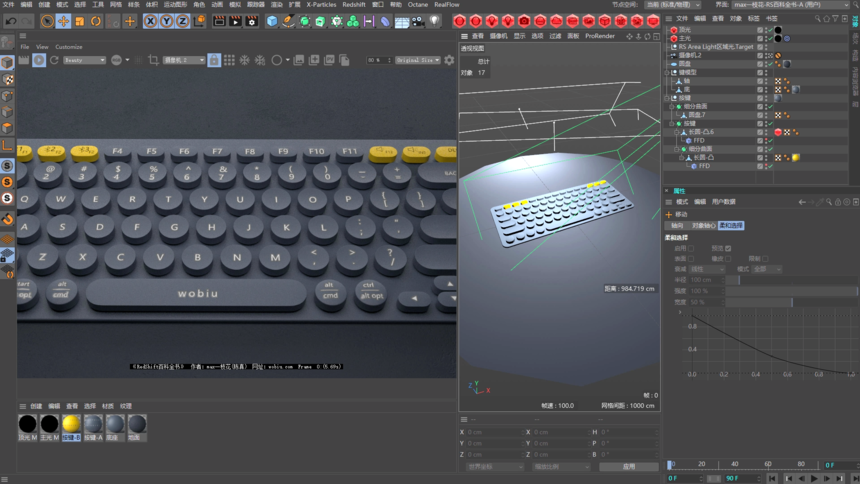This screenshot has width=860, height=484.
Task: Click the Object Manager filter funnel icon
Action: click(x=835, y=19)
